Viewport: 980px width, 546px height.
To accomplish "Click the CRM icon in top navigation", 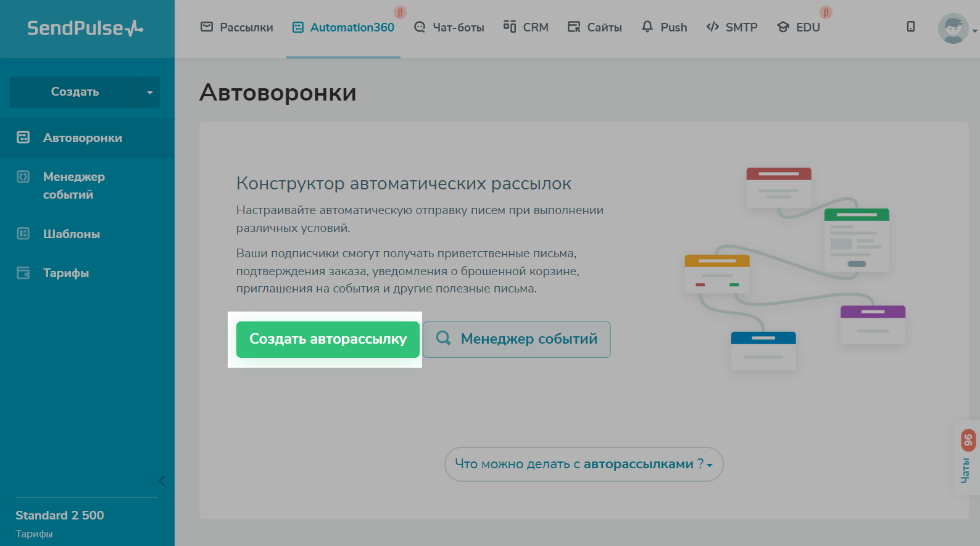I will (x=510, y=27).
